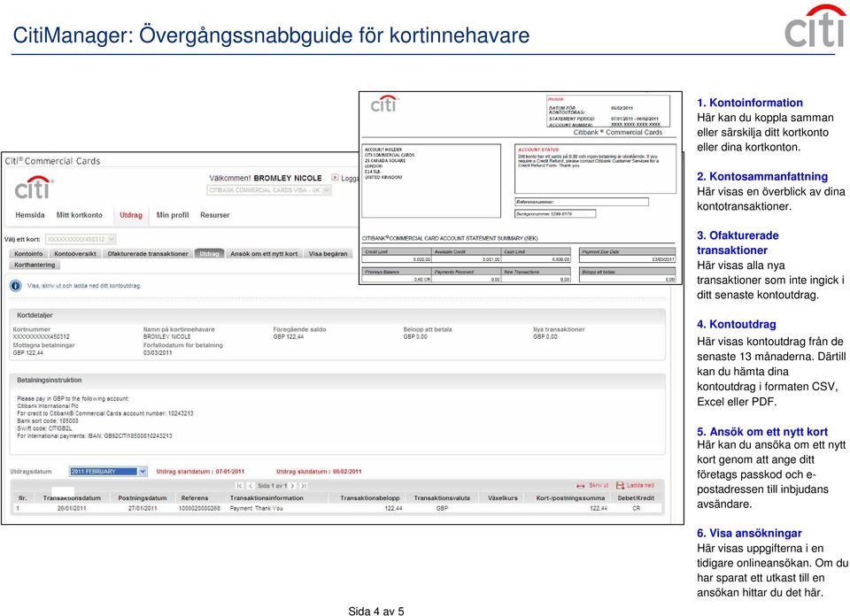This screenshot has width=850, height=616.
Task: Click the Citi logo in Commercial Cards header
Action: click(34, 188)
